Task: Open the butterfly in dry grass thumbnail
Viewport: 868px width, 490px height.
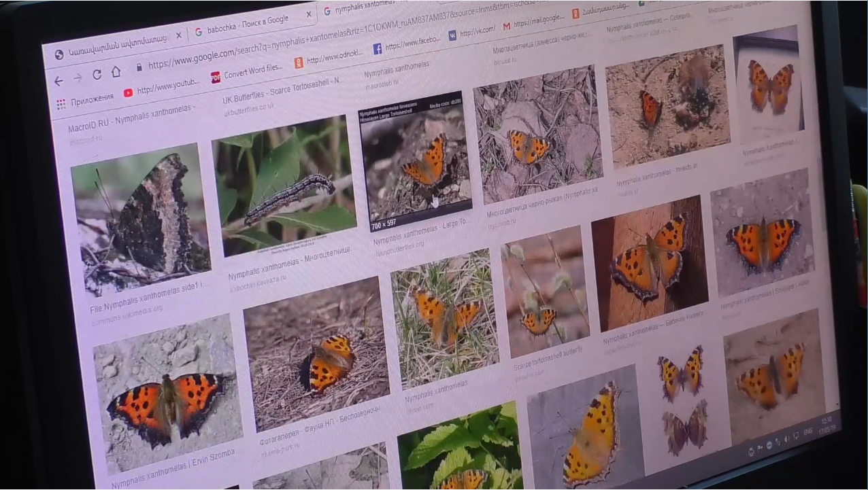Action: click(446, 319)
